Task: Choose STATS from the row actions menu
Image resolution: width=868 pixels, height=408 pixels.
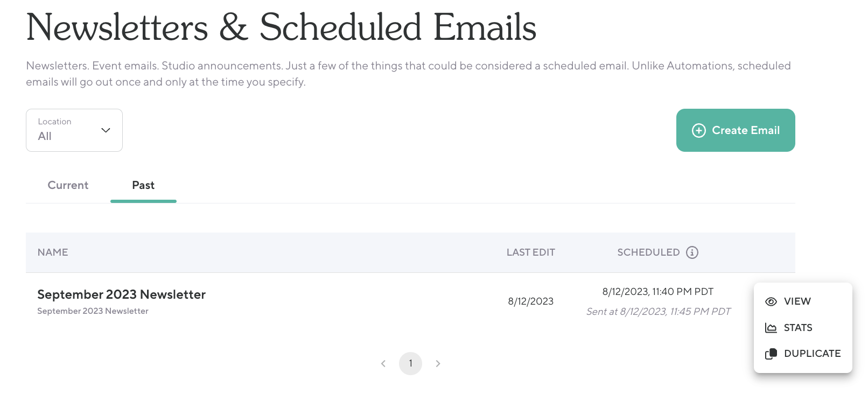Action: point(797,328)
